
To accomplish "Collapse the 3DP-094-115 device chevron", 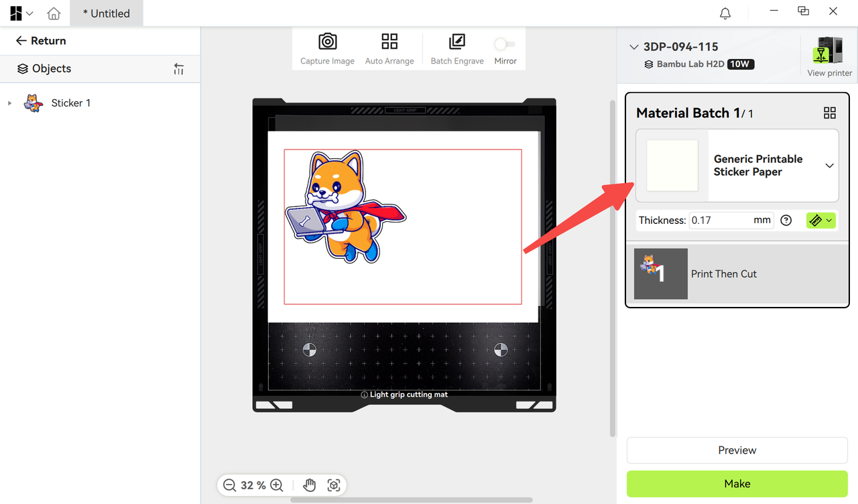I will tap(634, 47).
